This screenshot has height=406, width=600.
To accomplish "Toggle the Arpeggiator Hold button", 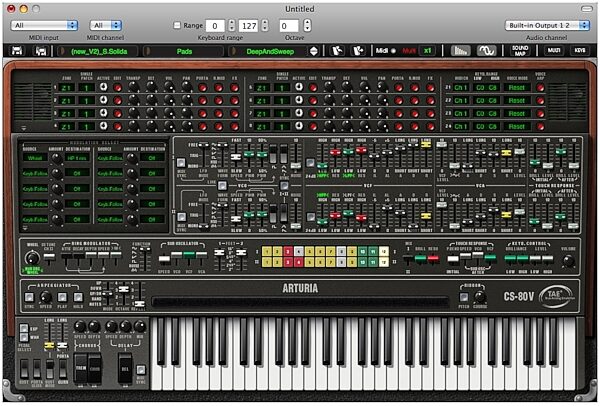I will click(x=78, y=297).
